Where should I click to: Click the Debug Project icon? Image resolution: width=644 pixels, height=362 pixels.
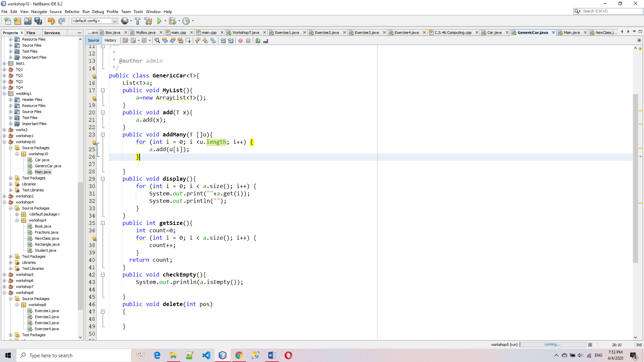[x=172, y=21]
